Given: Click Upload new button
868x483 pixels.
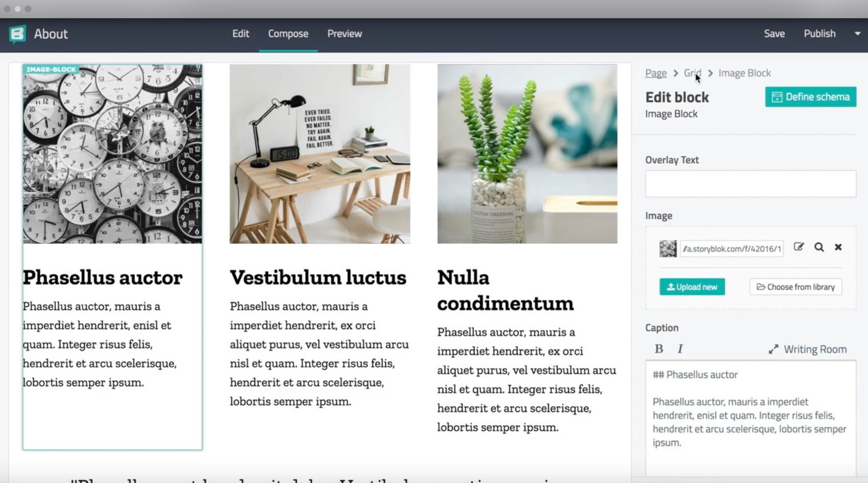Looking at the screenshot, I should click(x=692, y=286).
